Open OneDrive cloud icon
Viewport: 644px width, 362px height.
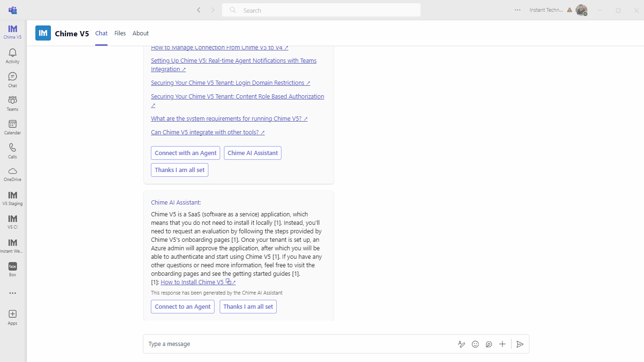(x=13, y=174)
